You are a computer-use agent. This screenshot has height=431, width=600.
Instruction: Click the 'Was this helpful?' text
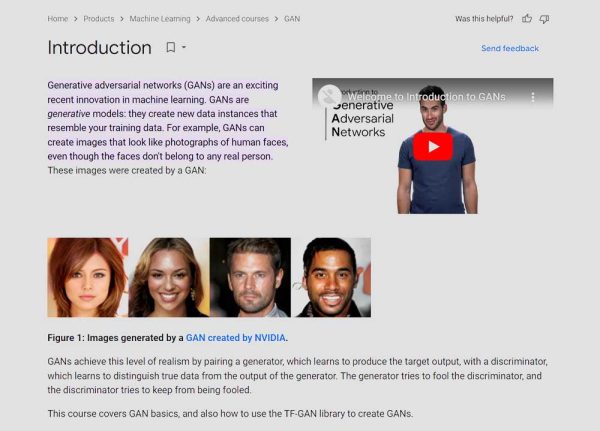pyautogui.click(x=484, y=19)
